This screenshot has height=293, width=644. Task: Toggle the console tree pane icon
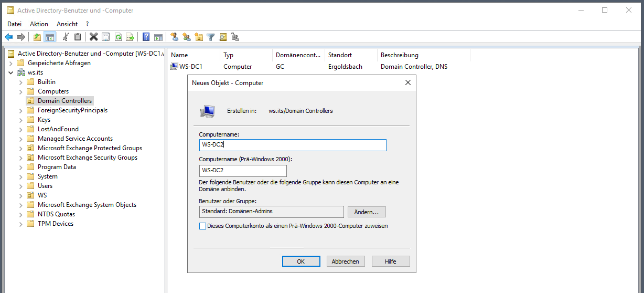pyautogui.click(x=50, y=37)
